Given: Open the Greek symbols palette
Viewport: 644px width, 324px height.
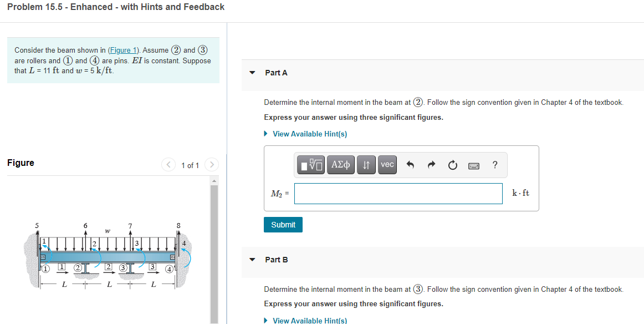Looking at the screenshot, I should click(341, 165).
